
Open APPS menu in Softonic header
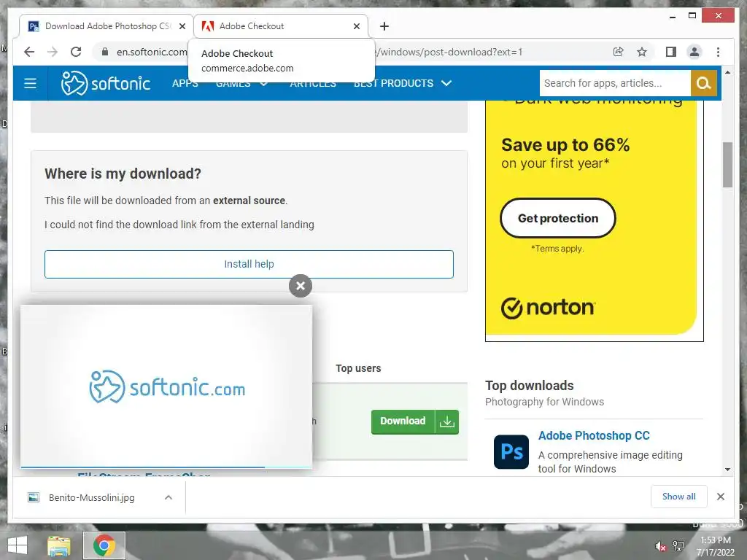(185, 83)
